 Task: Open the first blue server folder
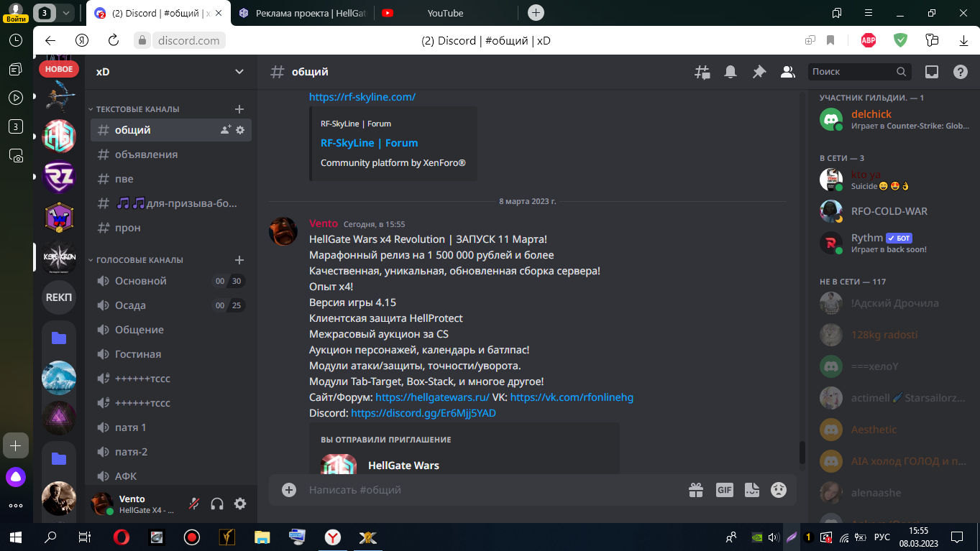point(59,338)
